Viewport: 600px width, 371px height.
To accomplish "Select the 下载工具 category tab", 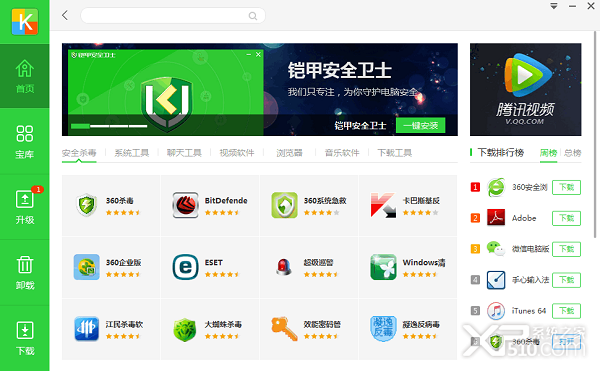I will [395, 153].
